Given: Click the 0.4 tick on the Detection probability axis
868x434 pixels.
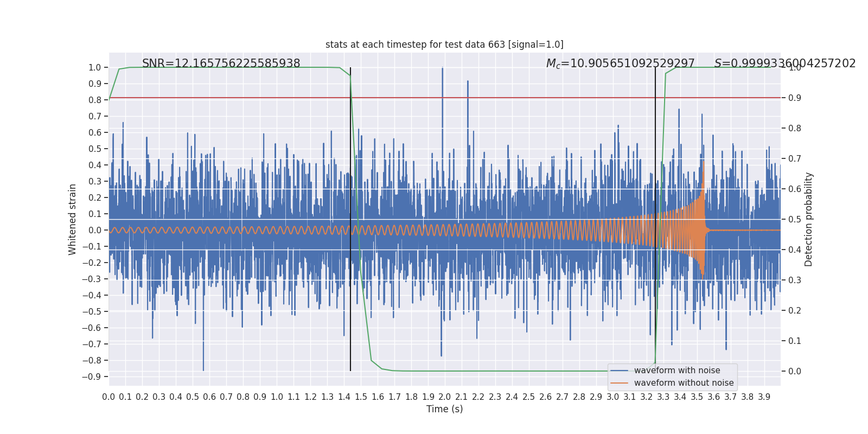Looking at the screenshot, I should [795, 250].
